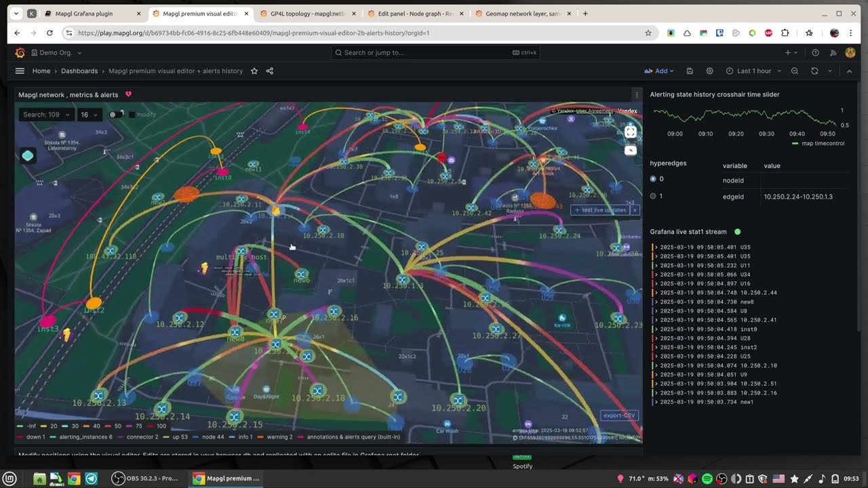Click the test live updates button

pos(600,210)
